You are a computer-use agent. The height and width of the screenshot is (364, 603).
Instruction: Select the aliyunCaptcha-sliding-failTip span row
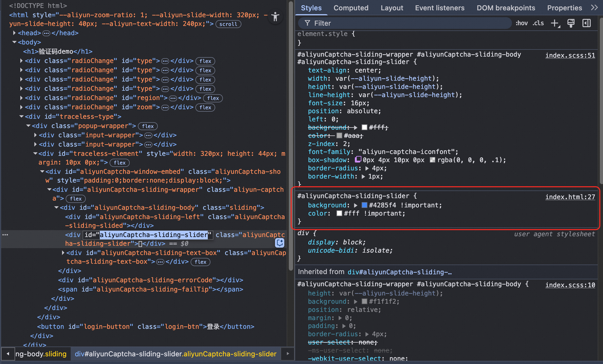151,289
